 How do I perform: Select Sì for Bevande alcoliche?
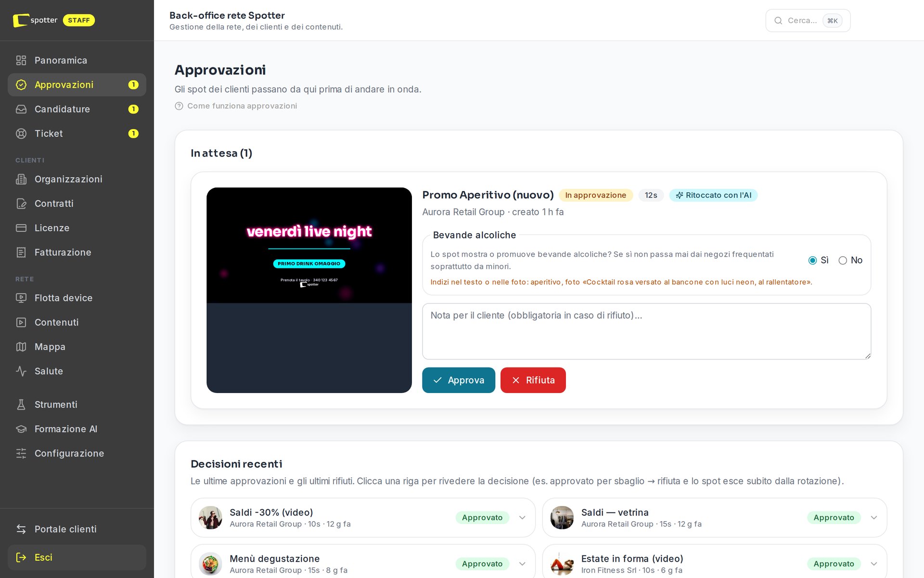tap(813, 261)
